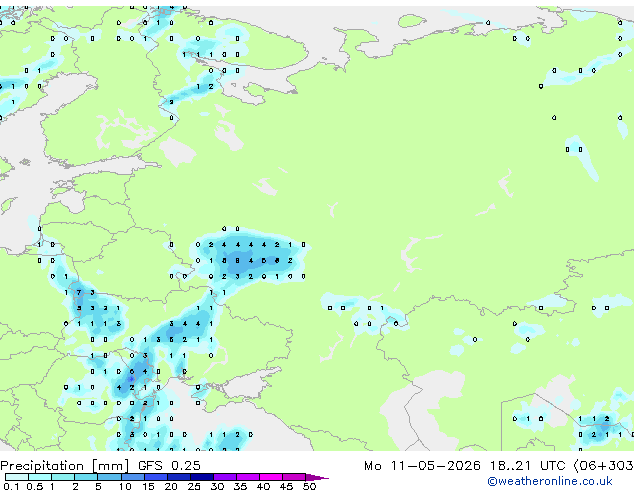The height and width of the screenshot is (490, 634).
Task: Click legend scale label '30'
Action: (217, 486)
